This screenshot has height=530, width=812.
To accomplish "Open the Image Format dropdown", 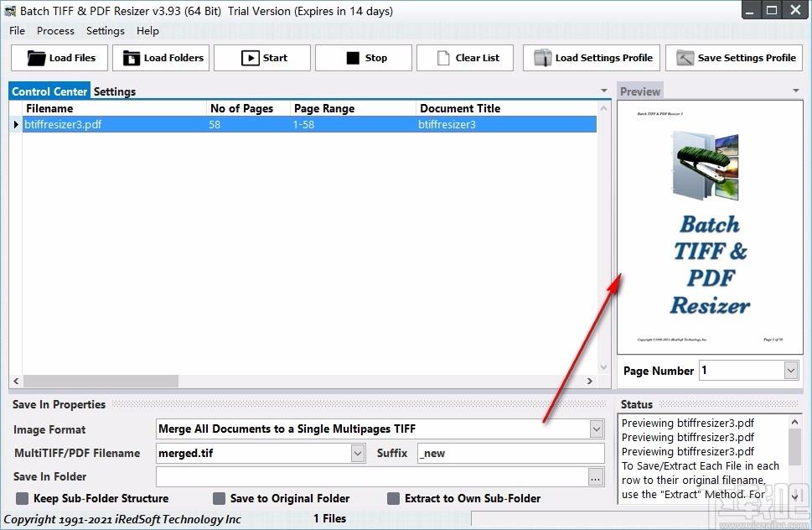I will tap(597, 429).
